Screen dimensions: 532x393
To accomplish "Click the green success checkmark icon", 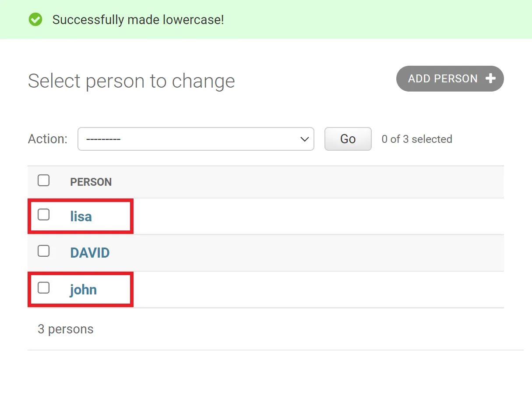I will click(x=35, y=20).
